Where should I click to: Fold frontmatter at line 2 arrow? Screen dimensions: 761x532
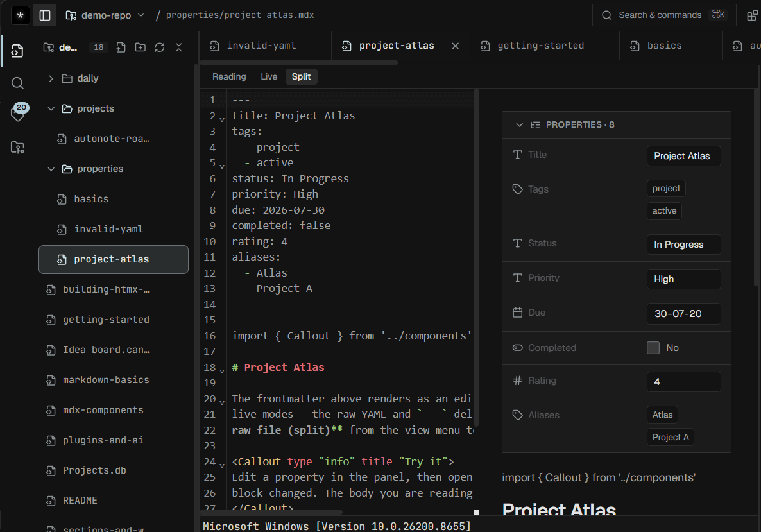click(x=222, y=119)
